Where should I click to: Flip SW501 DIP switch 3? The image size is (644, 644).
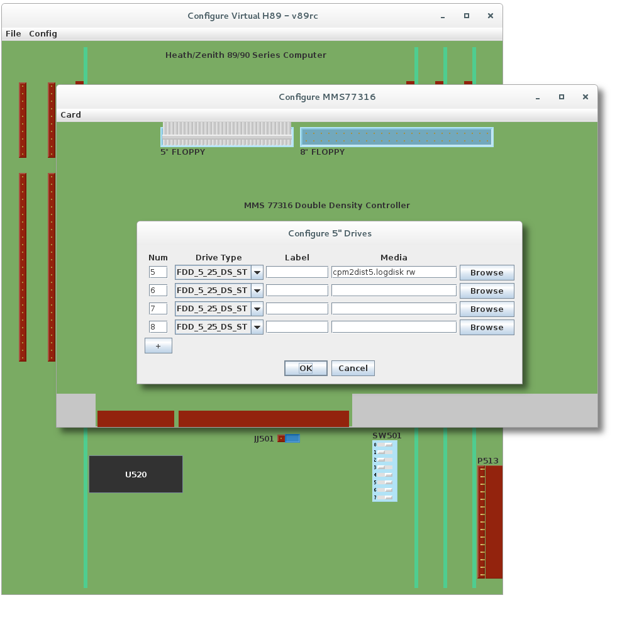384,467
